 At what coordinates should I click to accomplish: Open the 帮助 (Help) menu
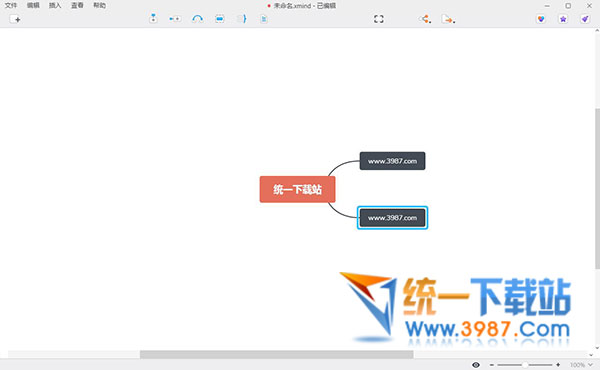pos(99,5)
